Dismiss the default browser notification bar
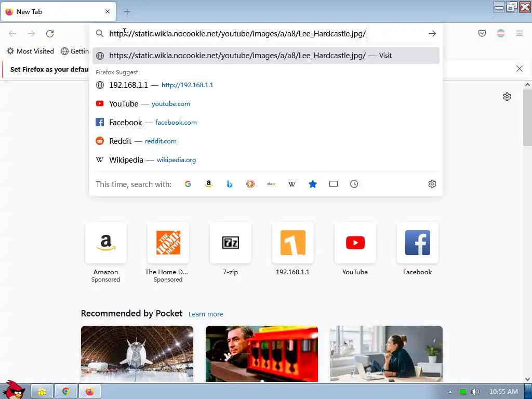Viewport: 532px width, 399px height. pos(519,69)
